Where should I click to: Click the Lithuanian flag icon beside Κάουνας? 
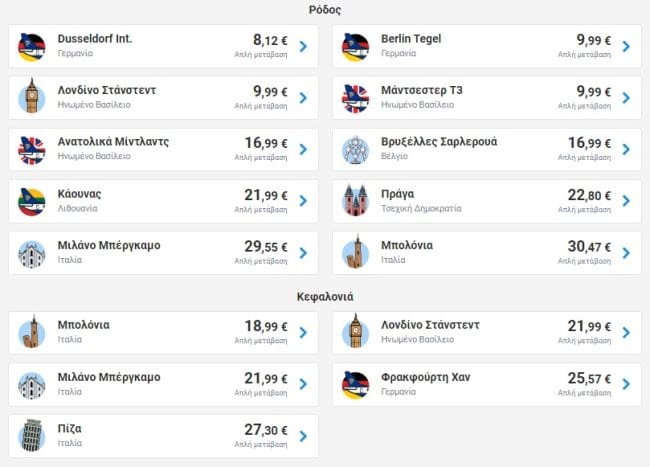click(32, 201)
